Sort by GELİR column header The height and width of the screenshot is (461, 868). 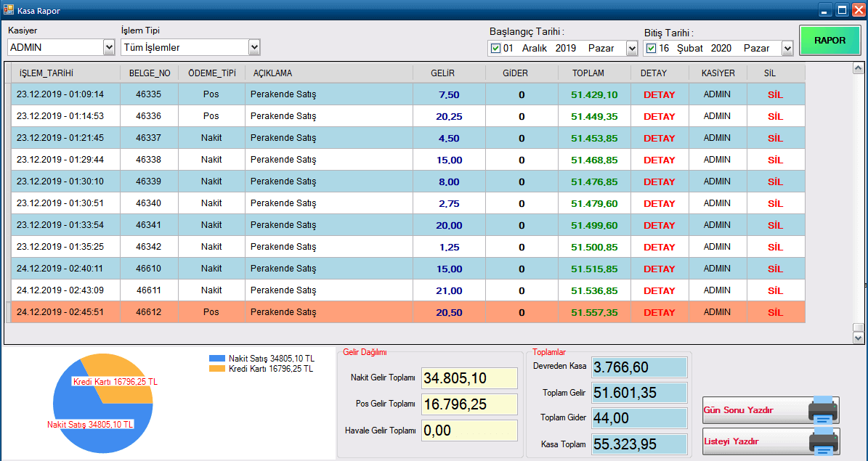[x=450, y=73]
